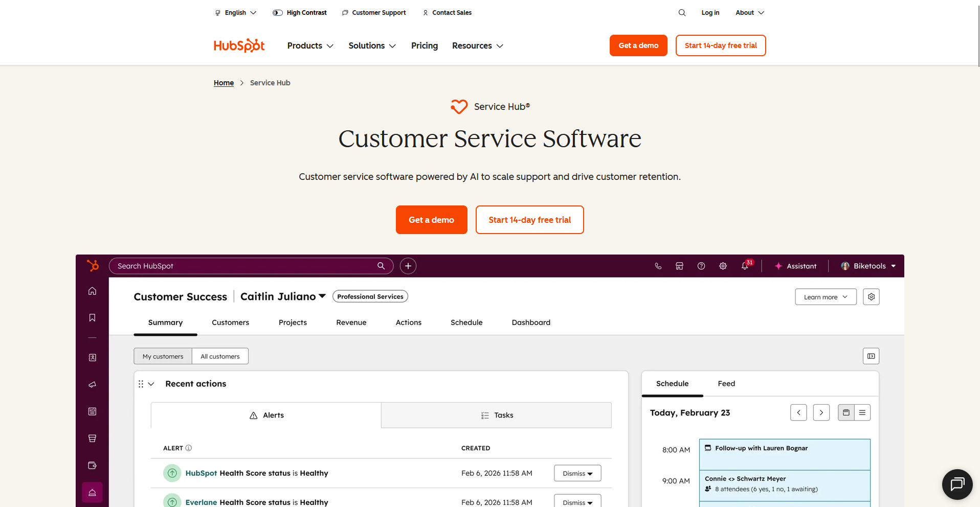This screenshot has height=507, width=980.
Task: Open the HubSpot company link in alerts
Action: [x=201, y=473]
